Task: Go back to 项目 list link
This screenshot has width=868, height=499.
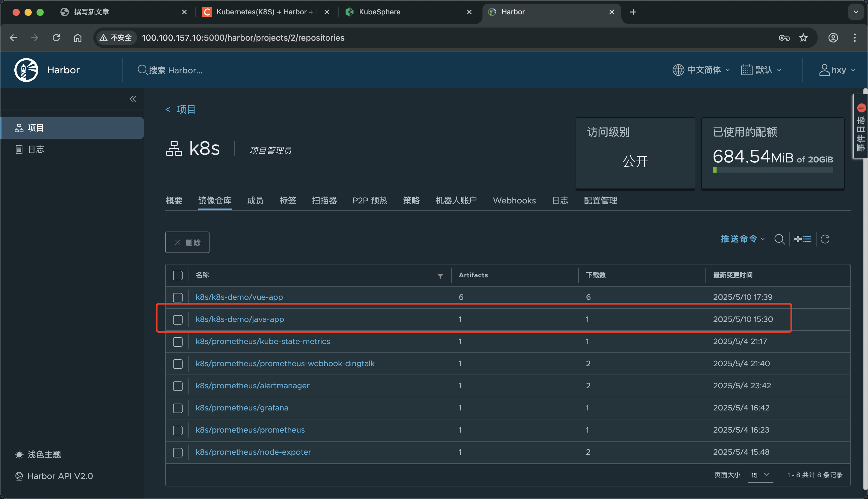Action: tap(180, 109)
